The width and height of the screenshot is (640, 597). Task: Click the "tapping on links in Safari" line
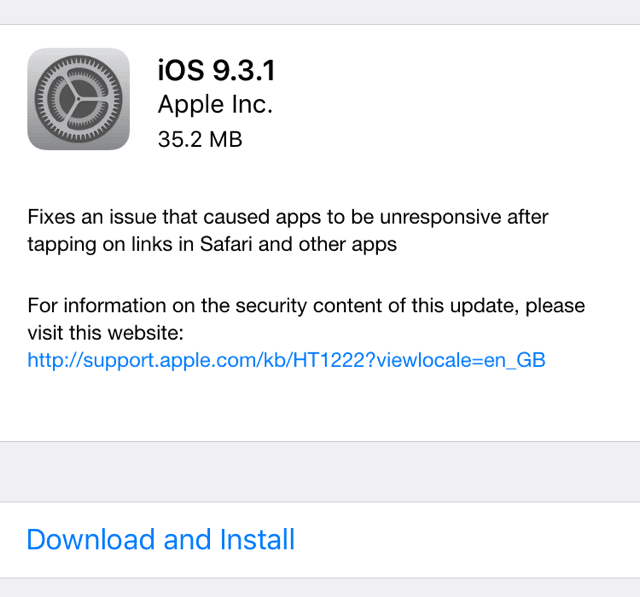pyautogui.click(x=212, y=244)
